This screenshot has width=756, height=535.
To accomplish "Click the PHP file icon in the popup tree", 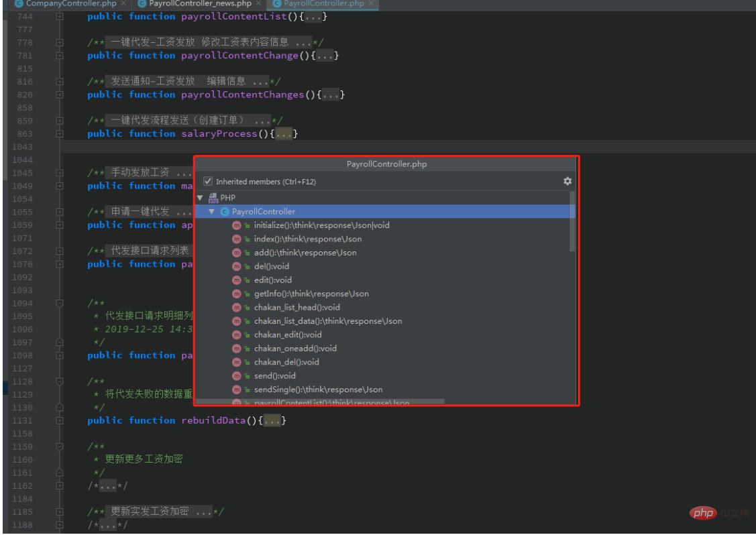I will click(x=213, y=198).
